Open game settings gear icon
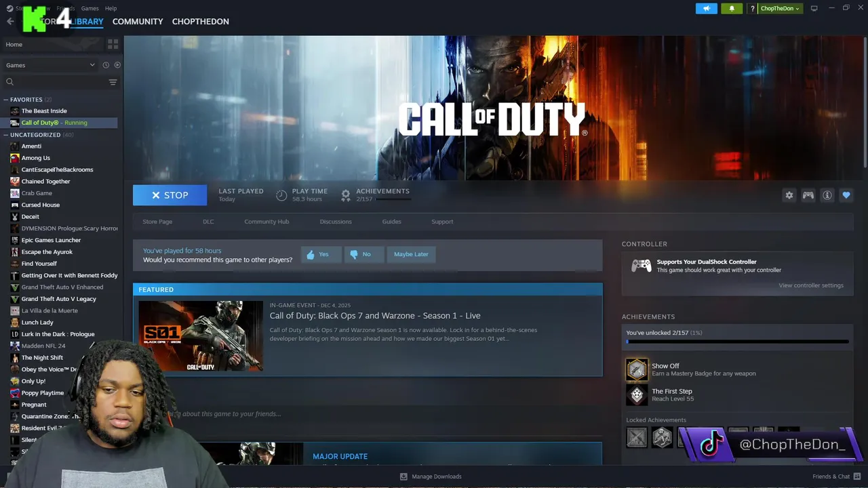Screen dimensions: 868x488 point(789,195)
